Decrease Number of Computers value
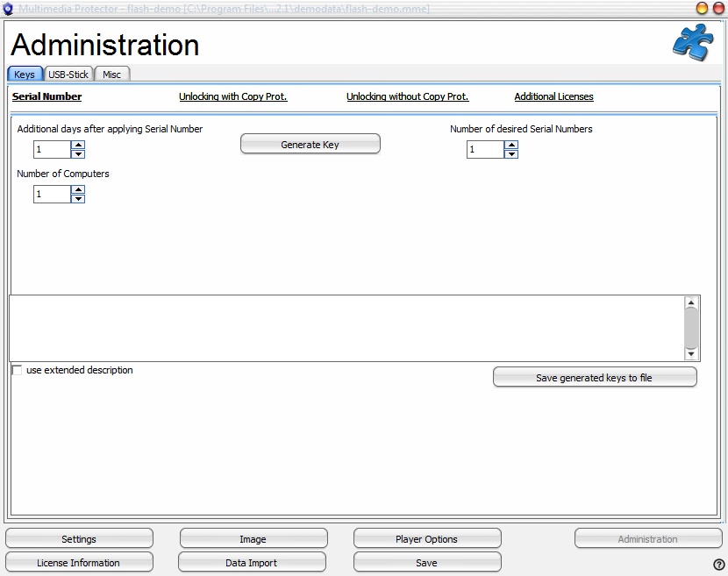728x576 pixels. (78, 199)
